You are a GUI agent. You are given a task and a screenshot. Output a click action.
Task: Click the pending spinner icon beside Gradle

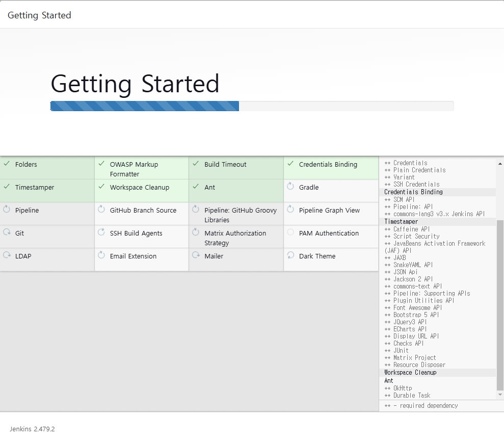(290, 187)
